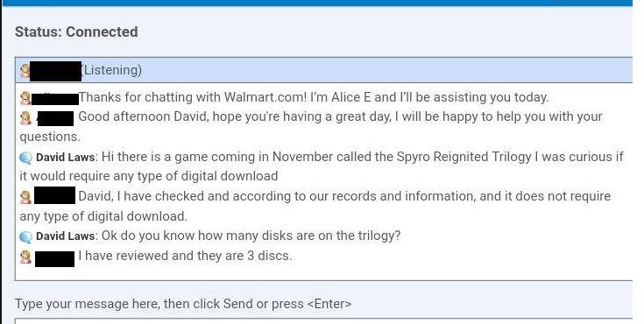
Task: Click the 'Type your message here' prompt text
Action: (x=183, y=304)
